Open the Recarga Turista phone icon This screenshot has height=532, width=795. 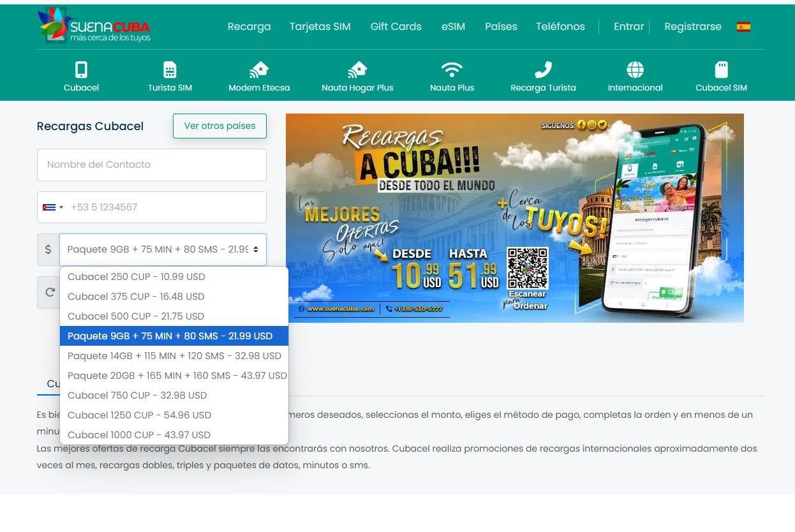543,70
